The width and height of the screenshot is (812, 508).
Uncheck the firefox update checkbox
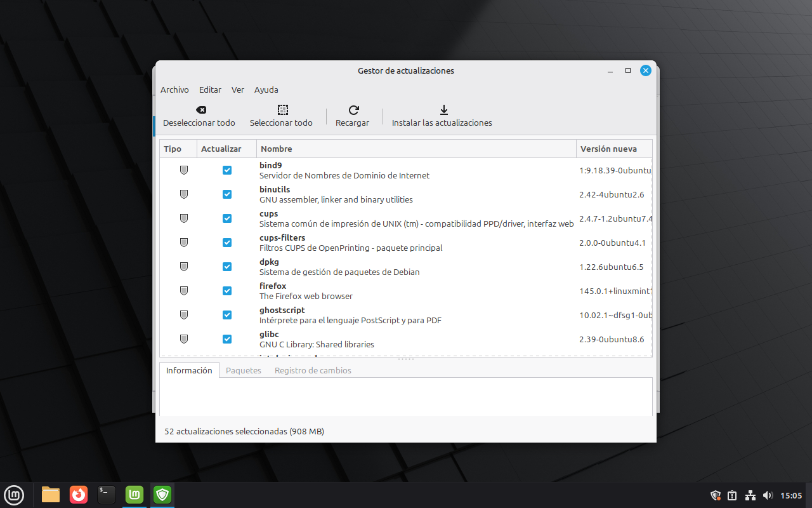(x=227, y=291)
